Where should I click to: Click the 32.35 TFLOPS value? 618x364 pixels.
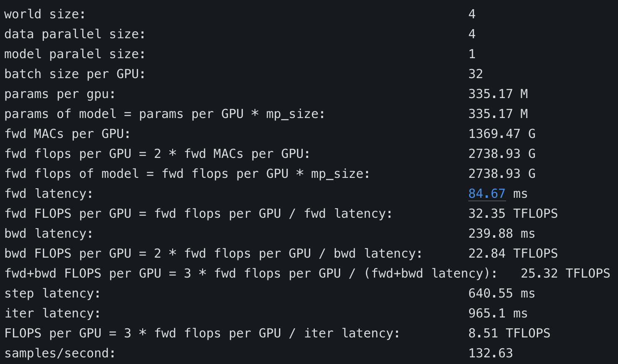point(513,214)
